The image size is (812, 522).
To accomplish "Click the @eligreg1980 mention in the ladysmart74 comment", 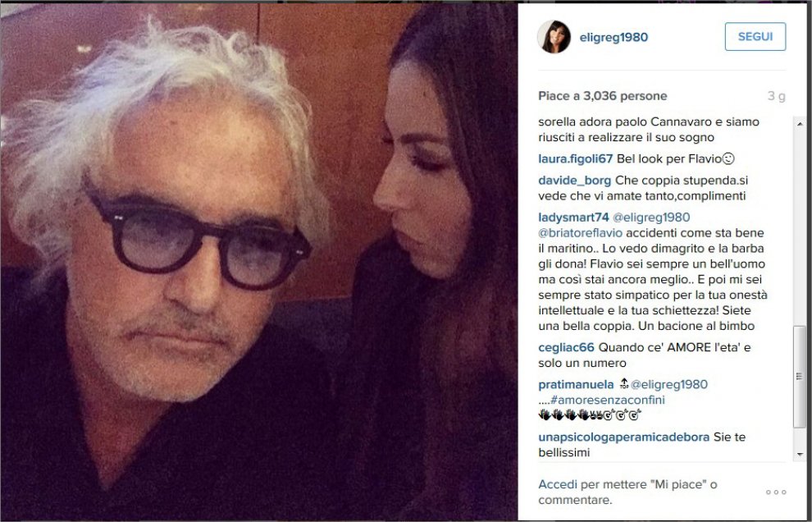I will [651, 217].
